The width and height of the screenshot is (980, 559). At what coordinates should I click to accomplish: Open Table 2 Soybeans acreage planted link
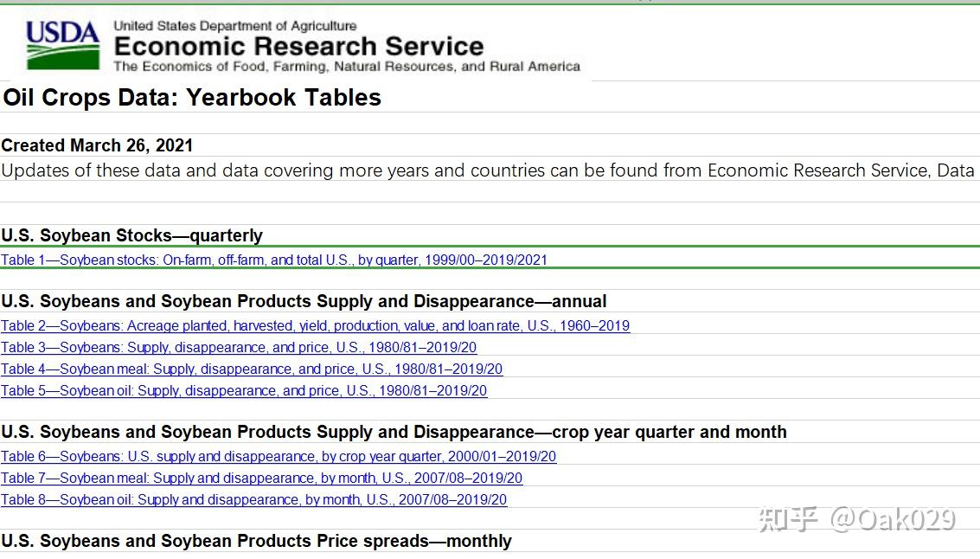click(315, 326)
